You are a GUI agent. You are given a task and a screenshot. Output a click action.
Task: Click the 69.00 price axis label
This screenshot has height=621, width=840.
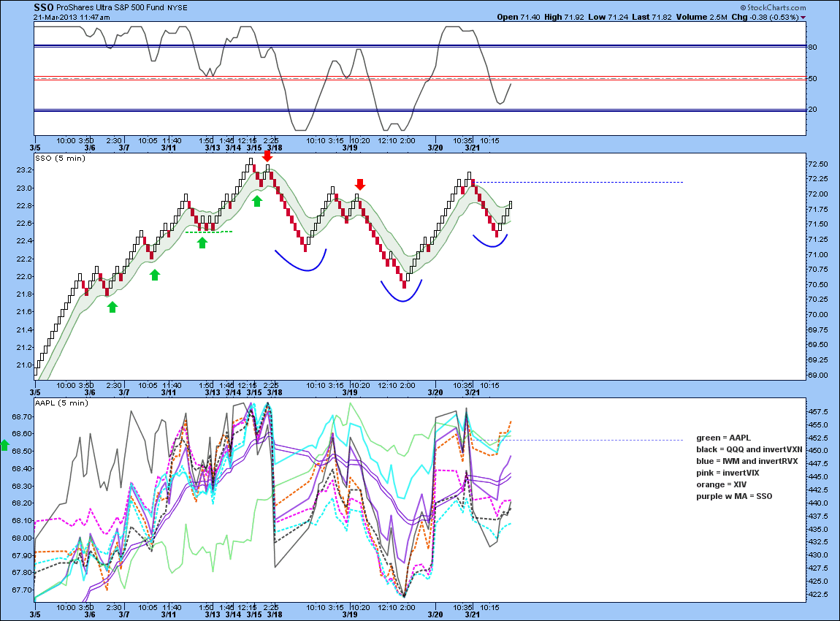click(817, 375)
